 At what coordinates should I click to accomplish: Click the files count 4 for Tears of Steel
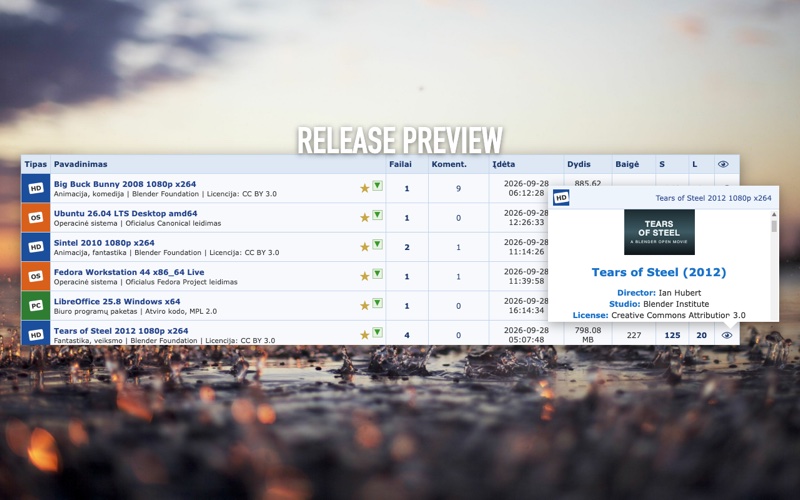[407, 335]
